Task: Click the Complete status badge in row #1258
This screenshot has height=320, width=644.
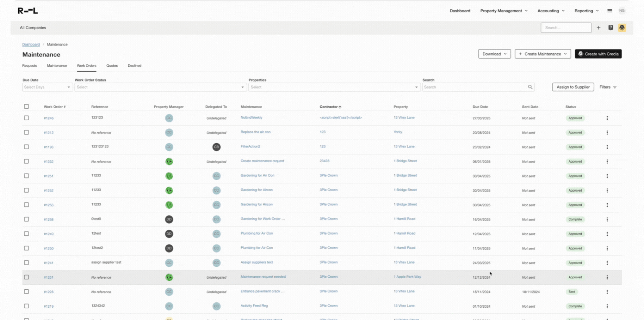Action: (575, 219)
